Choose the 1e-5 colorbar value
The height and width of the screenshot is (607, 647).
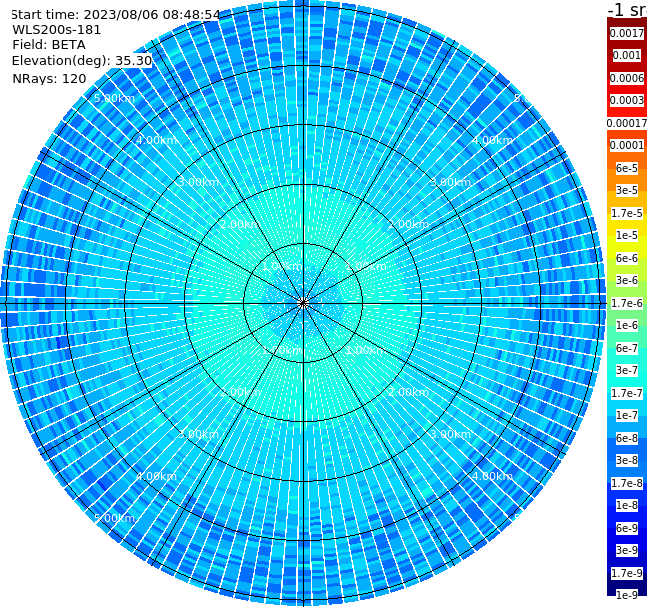click(627, 235)
